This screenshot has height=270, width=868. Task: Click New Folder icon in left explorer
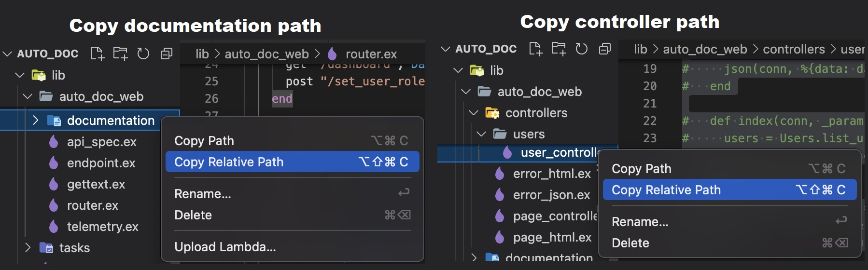pyautogui.click(x=120, y=54)
